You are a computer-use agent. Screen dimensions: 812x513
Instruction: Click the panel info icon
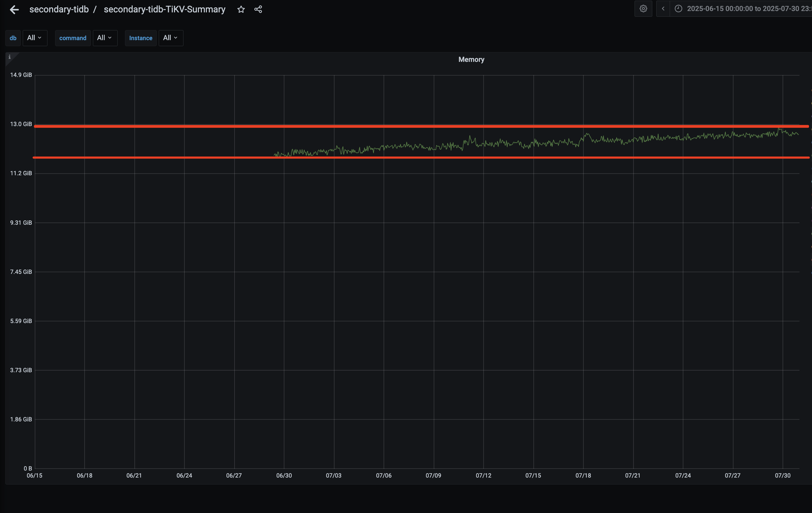[9, 57]
